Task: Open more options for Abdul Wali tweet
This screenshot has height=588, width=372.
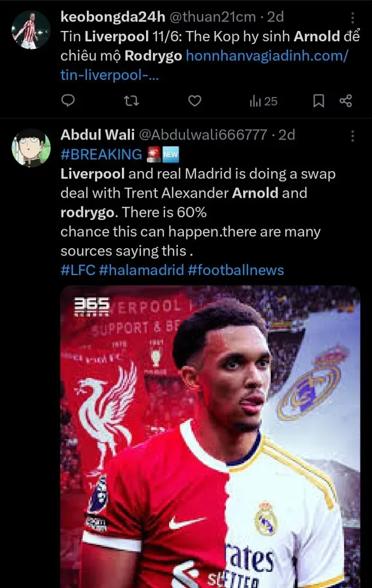Action: pyautogui.click(x=352, y=136)
